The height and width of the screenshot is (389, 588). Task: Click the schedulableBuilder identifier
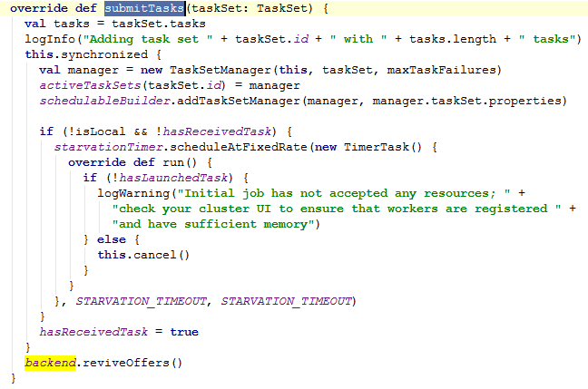(x=104, y=101)
